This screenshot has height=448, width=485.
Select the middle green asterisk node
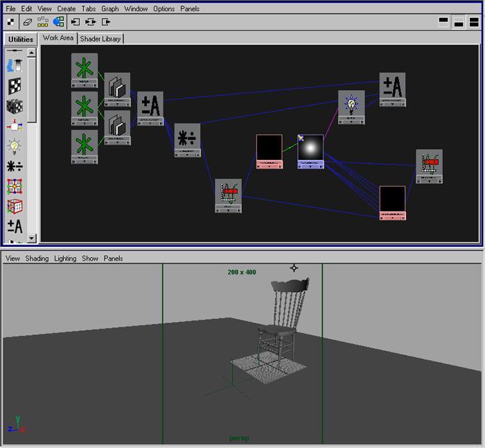85,108
